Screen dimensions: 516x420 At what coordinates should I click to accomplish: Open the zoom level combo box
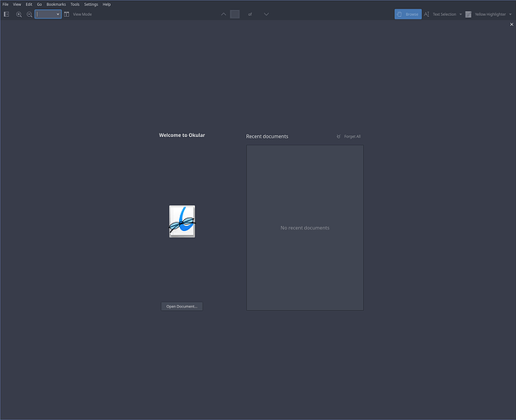48,14
